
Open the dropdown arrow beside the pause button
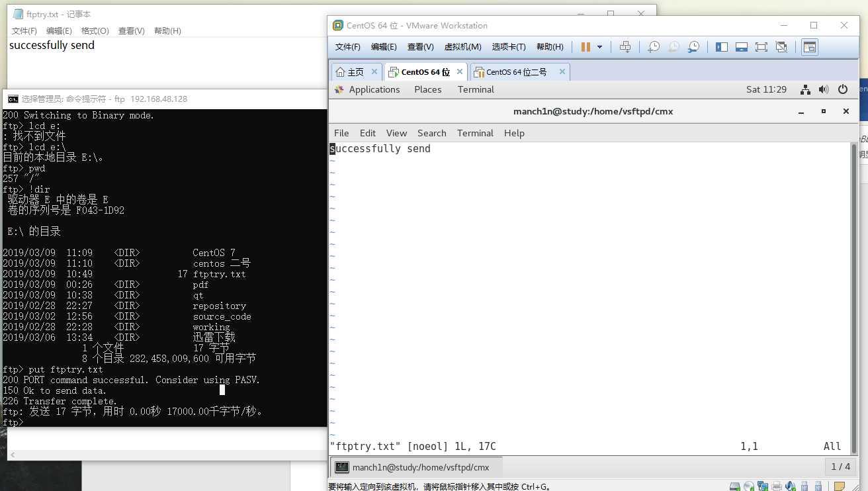click(600, 47)
